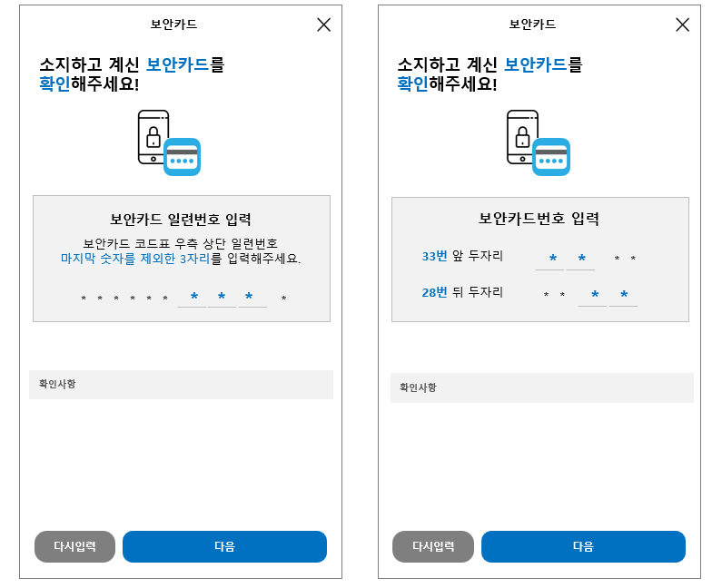Image resolution: width=722 pixels, height=588 pixels.
Task: Click the 보안카드번호 입력 heading
Action: pos(539,219)
